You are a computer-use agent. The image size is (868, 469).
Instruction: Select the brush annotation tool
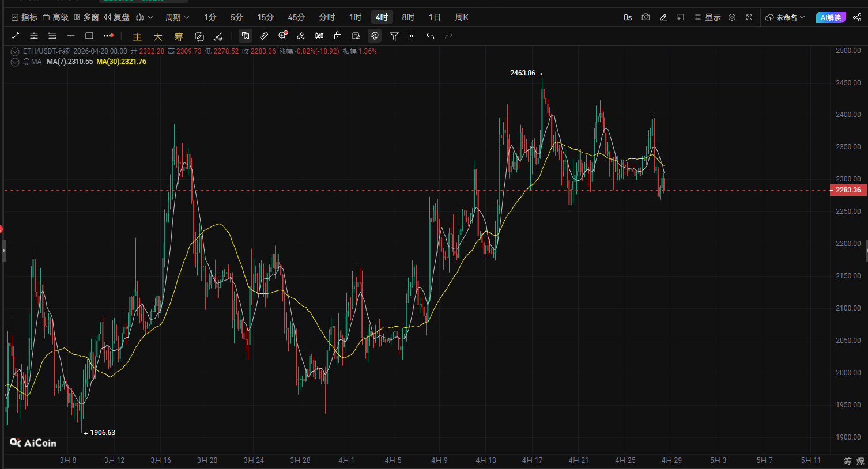coord(301,36)
